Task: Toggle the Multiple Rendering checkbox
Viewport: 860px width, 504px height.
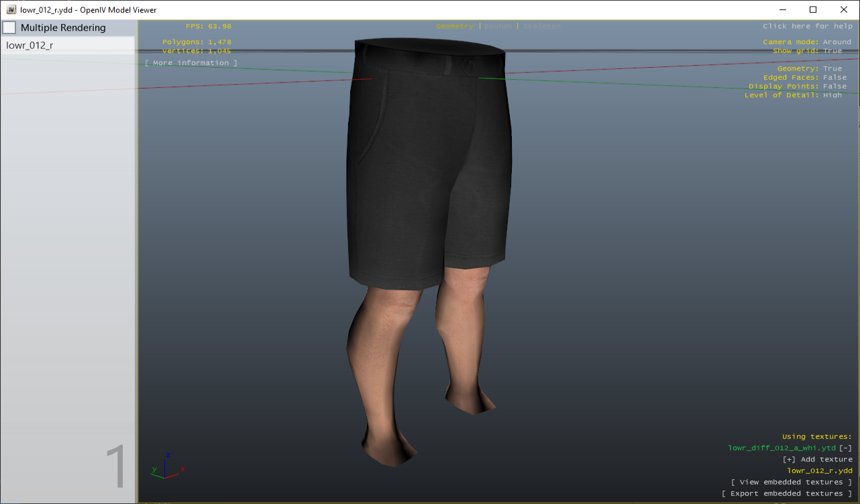Action: point(9,27)
